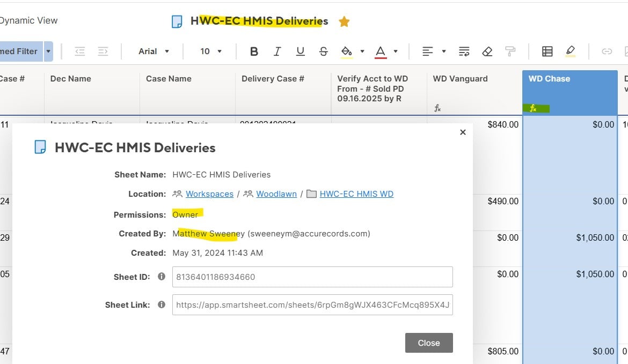Viewport: 628px width, 364px height.
Task: Click the Delivery Case # column header
Action: (283, 92)
